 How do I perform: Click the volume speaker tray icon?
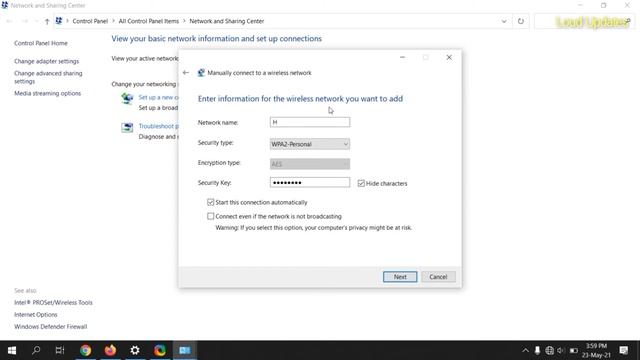[561, 350]
